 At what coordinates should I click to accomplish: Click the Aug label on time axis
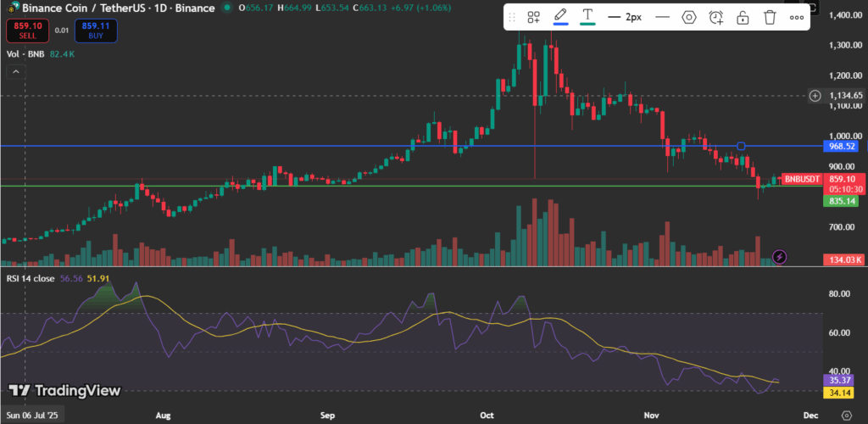[x=163, y=415]
